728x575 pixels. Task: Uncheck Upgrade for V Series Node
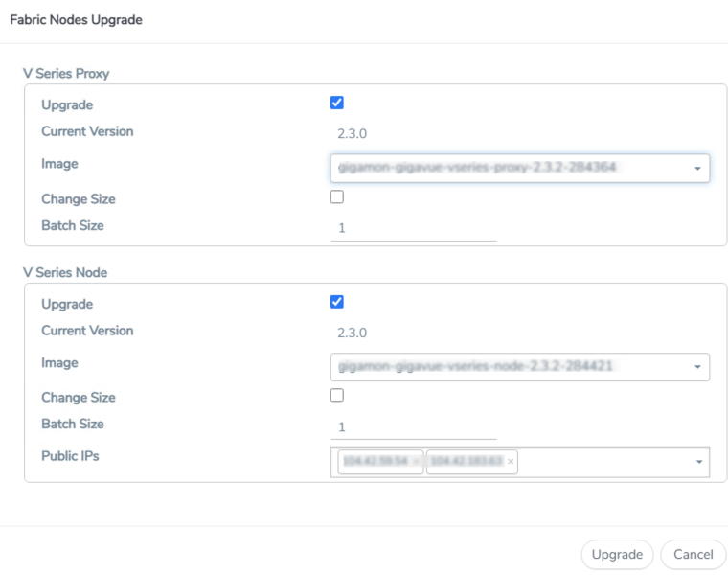click(336, 302)
